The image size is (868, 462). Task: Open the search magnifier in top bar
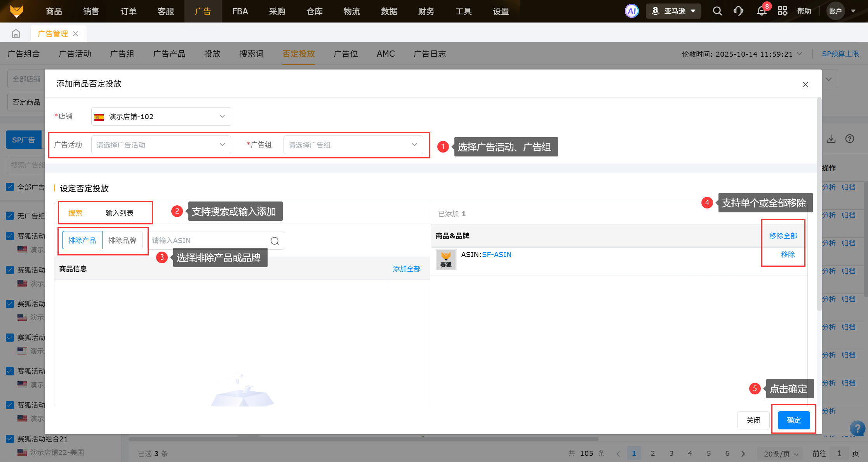pos(717,11)
